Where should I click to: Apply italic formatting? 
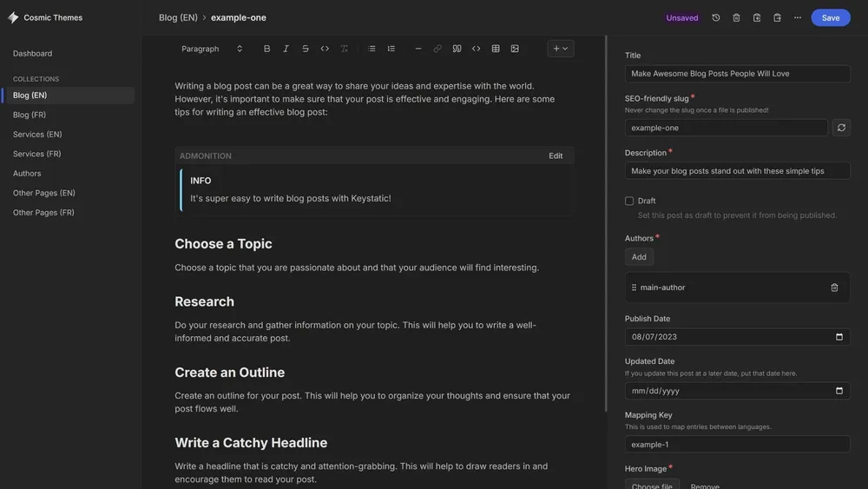(286, 49)
